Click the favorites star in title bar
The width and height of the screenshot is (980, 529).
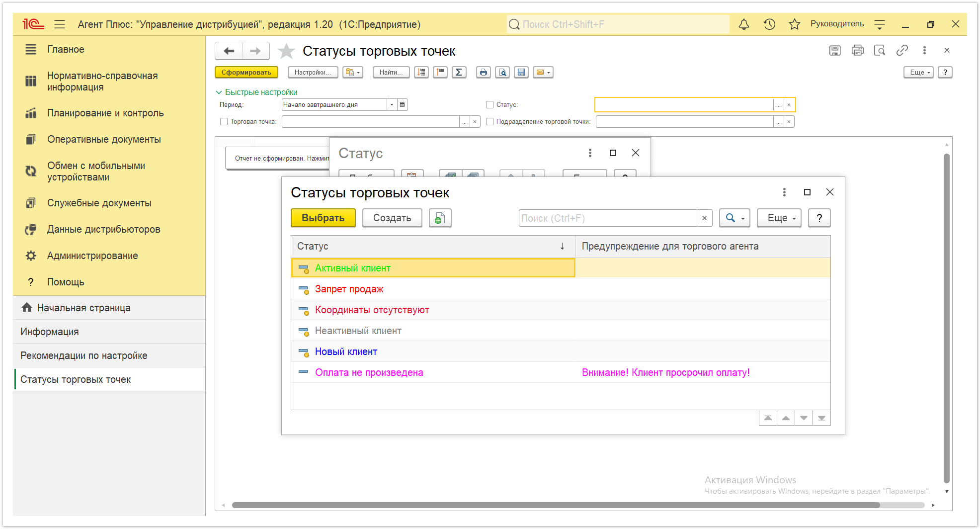(x=795, y=24)
